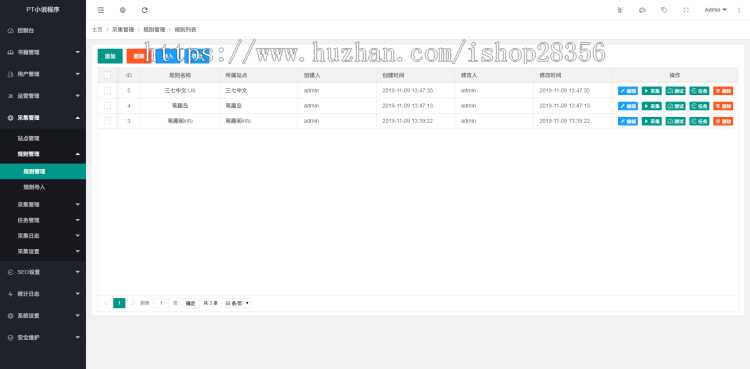Toggle fullscreen with the expand icon
The width and height of the screenshot is (750, 369).
click(x=686, y=10)
